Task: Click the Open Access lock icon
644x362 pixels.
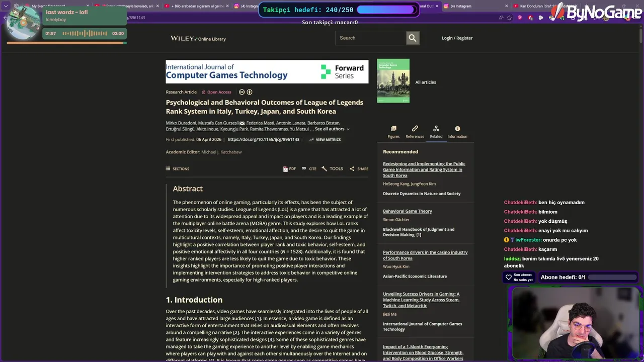Action: pyautogui.click(x=204, y=92)
